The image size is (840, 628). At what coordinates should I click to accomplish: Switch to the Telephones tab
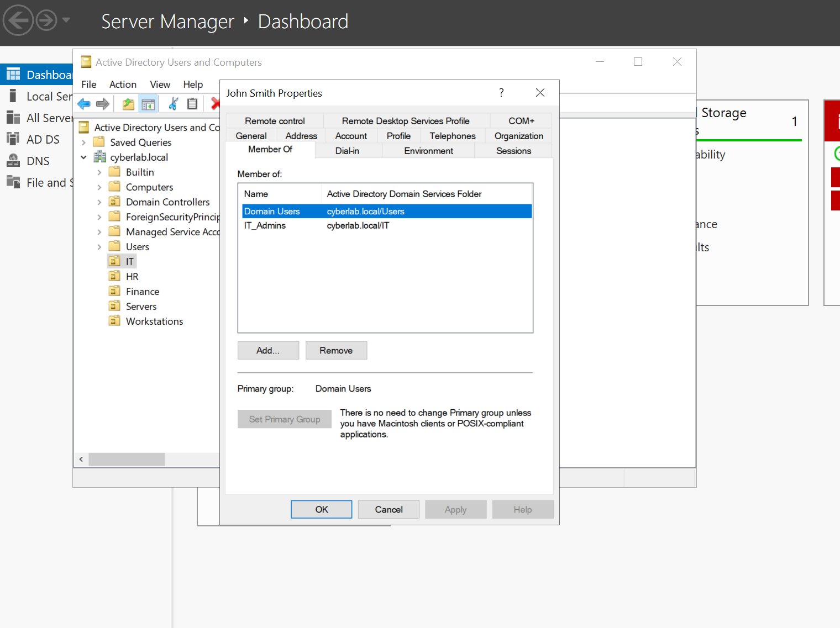[453, 136]
